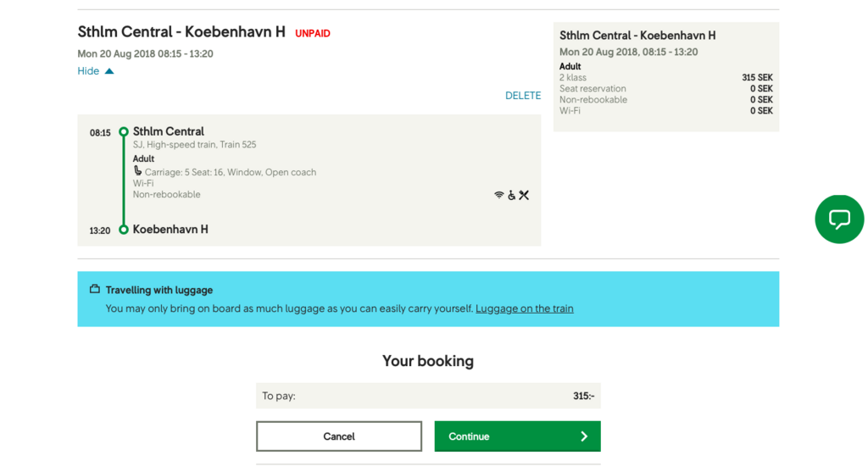The image size is (868, 472).
Task: Click the 2 klass 315 SEK price line
Action: pyautogui.click(x=666, y=77)
